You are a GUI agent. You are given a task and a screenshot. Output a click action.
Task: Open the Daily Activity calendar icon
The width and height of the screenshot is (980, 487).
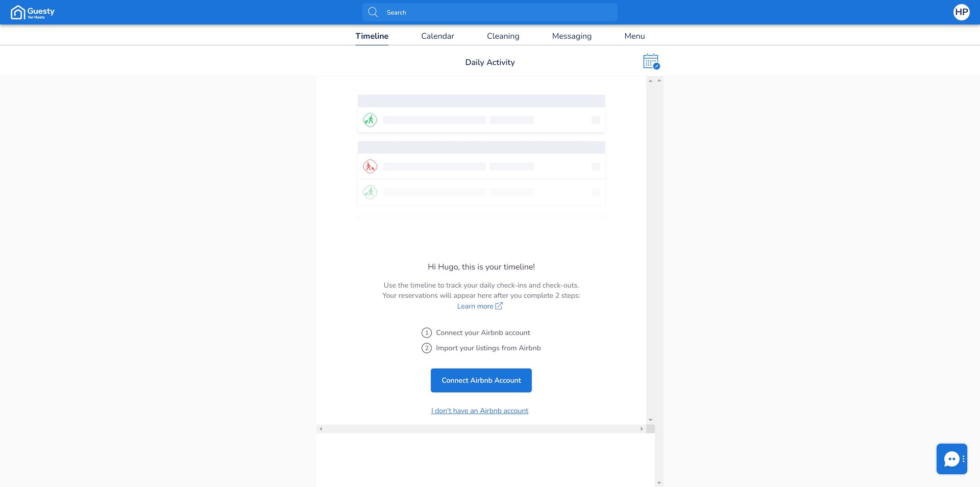(x=651, y=62)
